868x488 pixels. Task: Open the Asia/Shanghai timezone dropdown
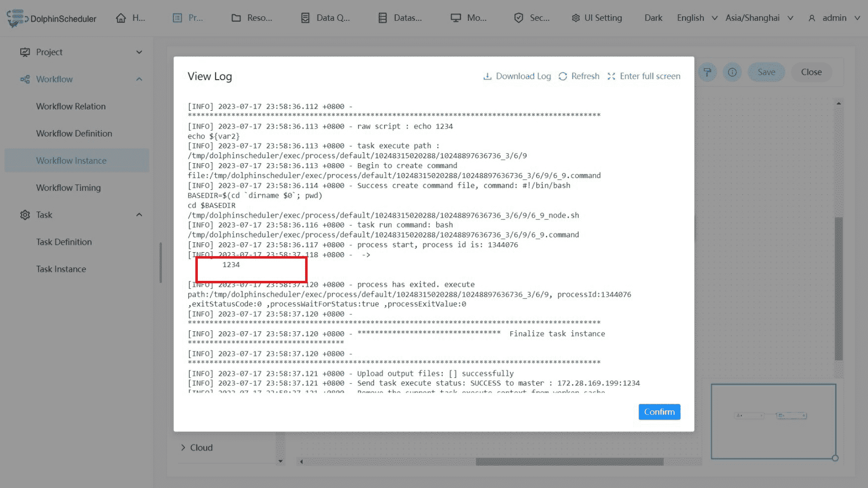click(x=759, y=18)
